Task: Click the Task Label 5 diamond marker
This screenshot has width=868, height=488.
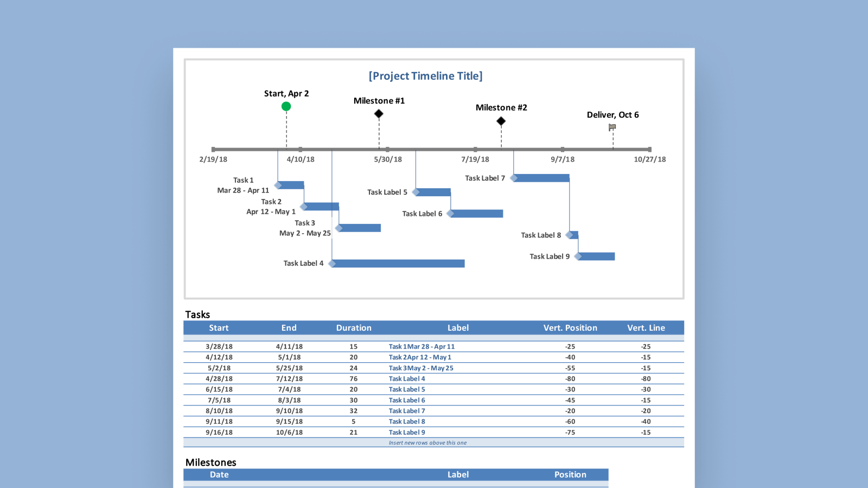Action: pos(416,191)
